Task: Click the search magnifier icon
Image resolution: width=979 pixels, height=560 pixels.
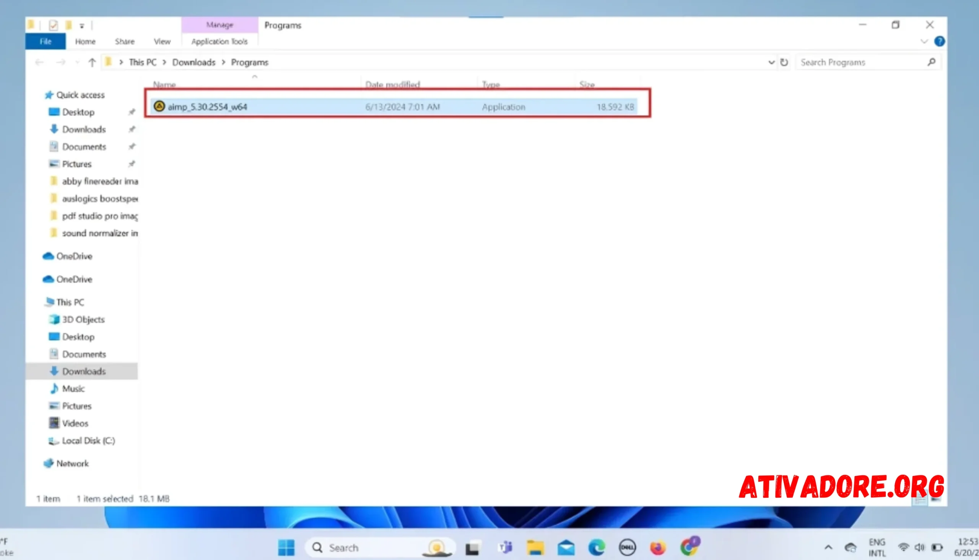Action: coord(931,62)
